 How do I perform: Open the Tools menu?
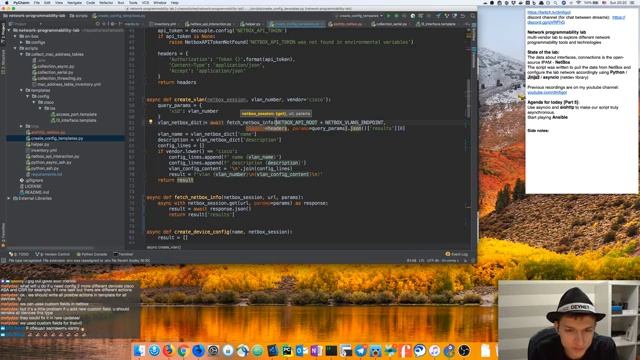coord(133,3)
